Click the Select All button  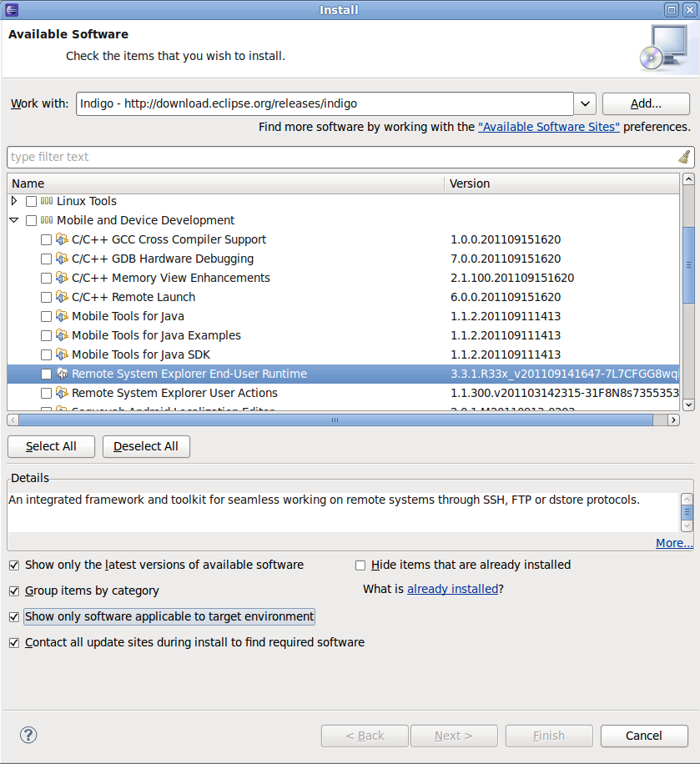(x=51, y=446)
